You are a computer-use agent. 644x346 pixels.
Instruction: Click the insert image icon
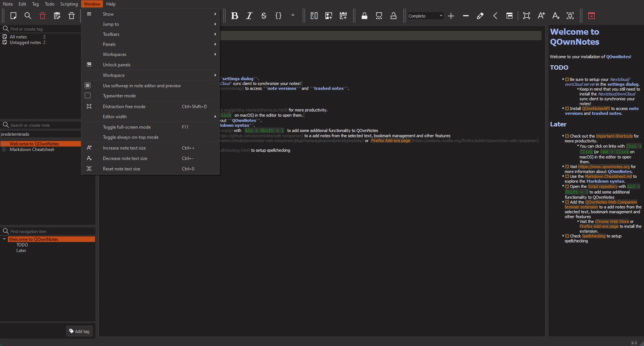coord(329,16)
